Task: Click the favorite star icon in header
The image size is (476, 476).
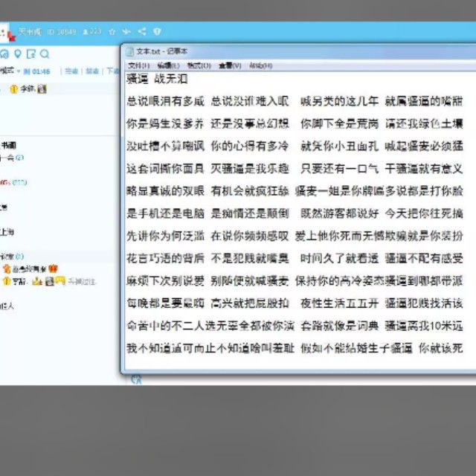Action: pos(112,32)
